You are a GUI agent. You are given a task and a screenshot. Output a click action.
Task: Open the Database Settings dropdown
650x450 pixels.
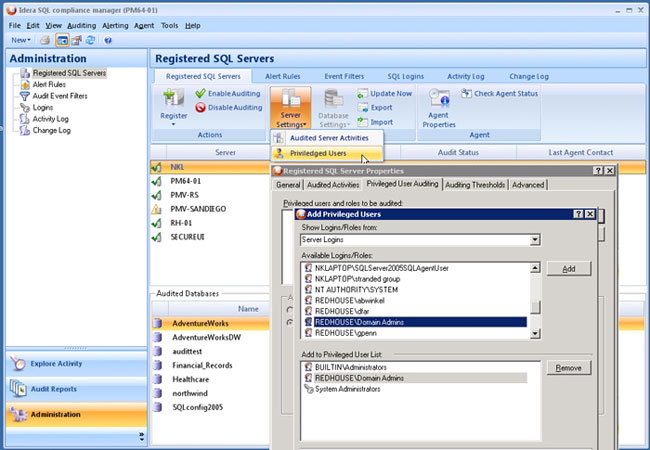click(x=334, y=108)
